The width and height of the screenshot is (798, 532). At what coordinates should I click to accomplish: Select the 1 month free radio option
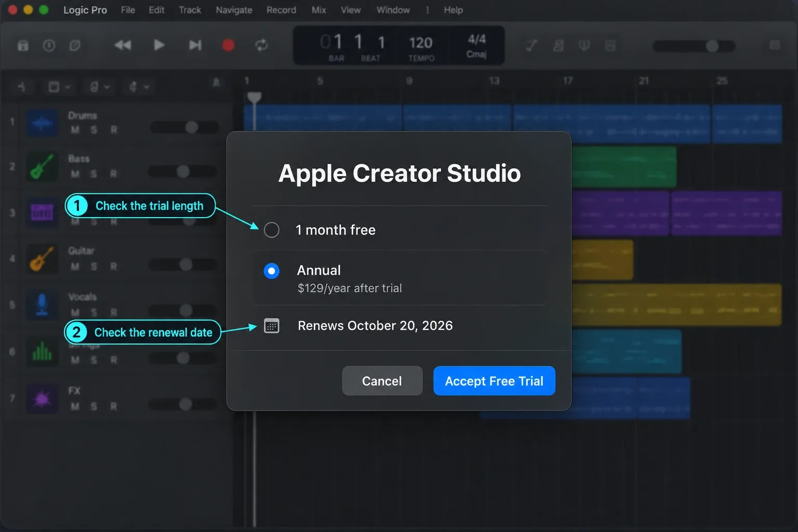272,230
